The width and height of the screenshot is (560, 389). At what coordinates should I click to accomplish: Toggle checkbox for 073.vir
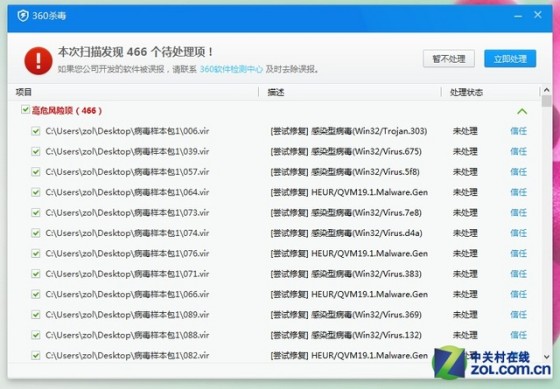(x=36, y=213)
